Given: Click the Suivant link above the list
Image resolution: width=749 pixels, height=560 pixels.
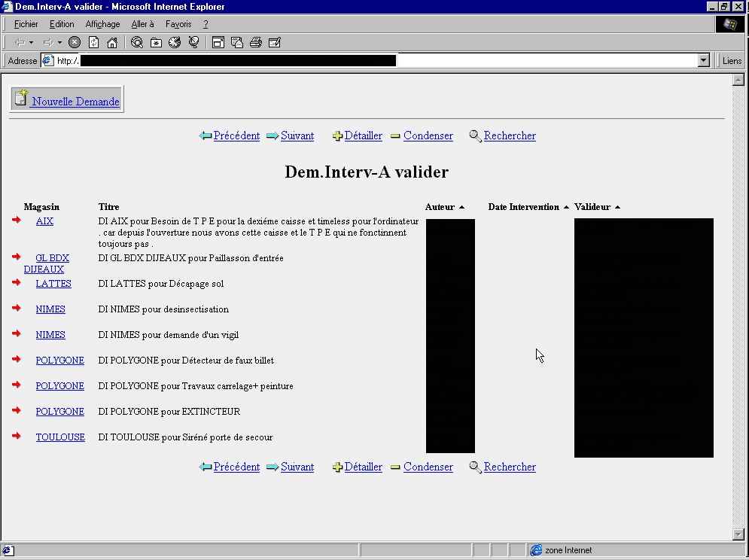Looking at the screenshot, I should point(297,135).
